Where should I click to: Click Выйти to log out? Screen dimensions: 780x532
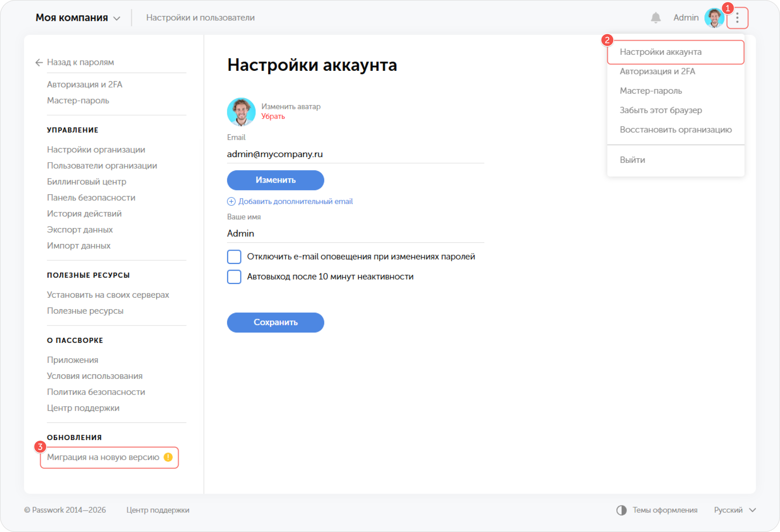[x=632, y=160]
